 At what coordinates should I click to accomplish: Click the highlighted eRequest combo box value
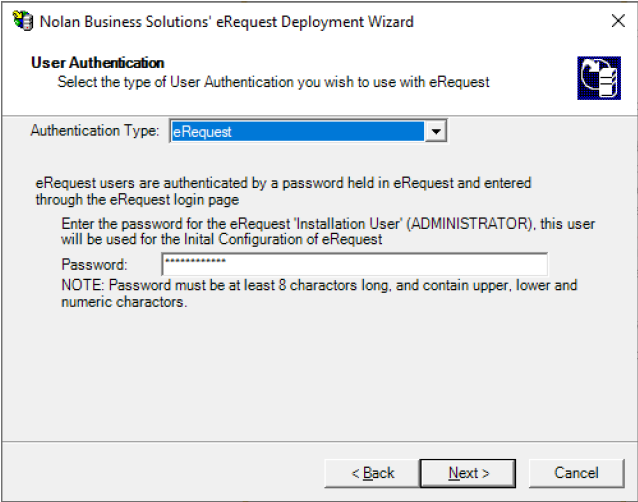point(297,132)
